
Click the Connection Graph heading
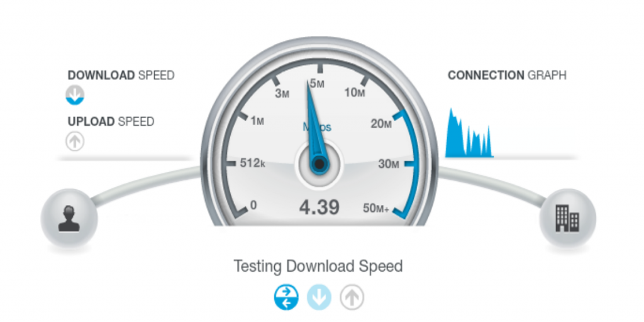coord(507,75)
